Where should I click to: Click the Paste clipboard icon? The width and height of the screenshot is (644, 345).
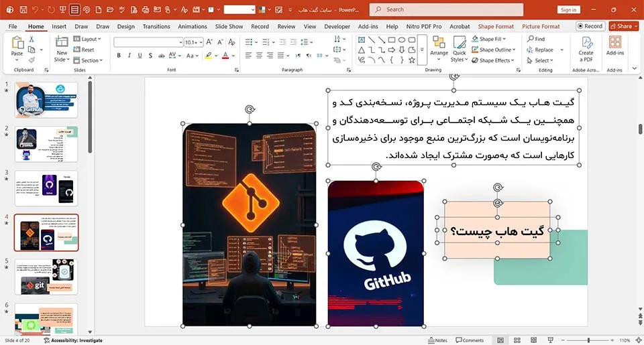coord(17,43)
